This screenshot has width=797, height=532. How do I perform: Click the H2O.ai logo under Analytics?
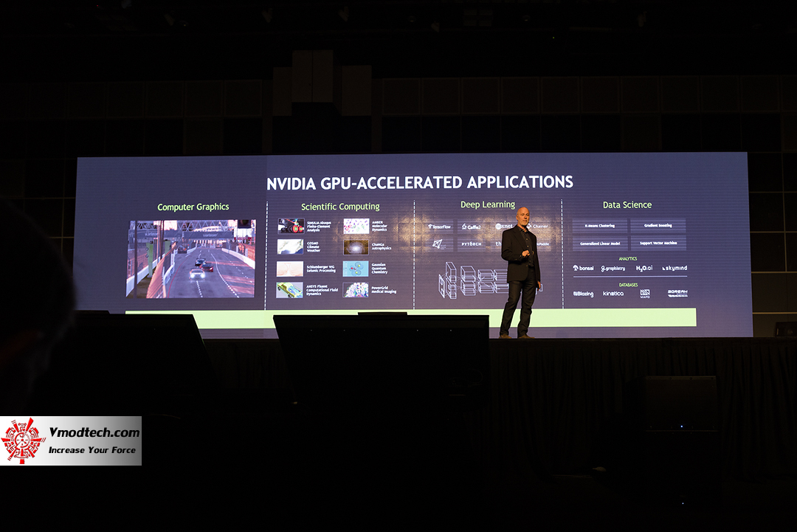point(644,268)
